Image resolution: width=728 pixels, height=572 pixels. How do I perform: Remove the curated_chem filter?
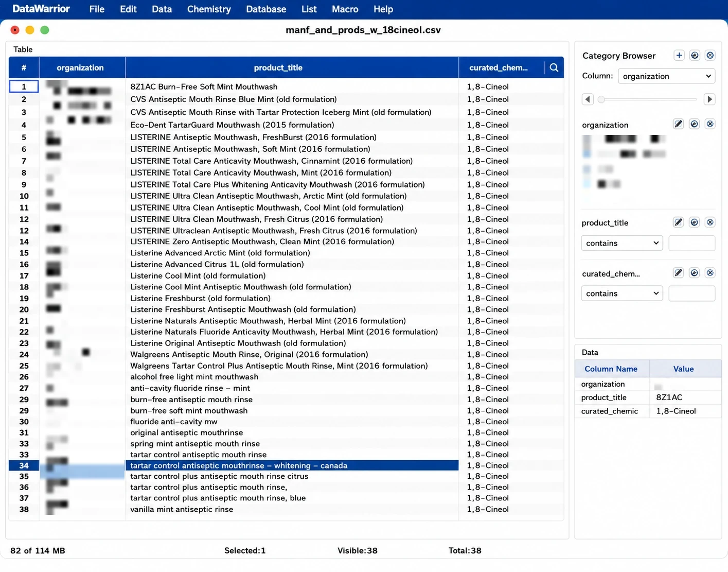(x=710, y=273)
